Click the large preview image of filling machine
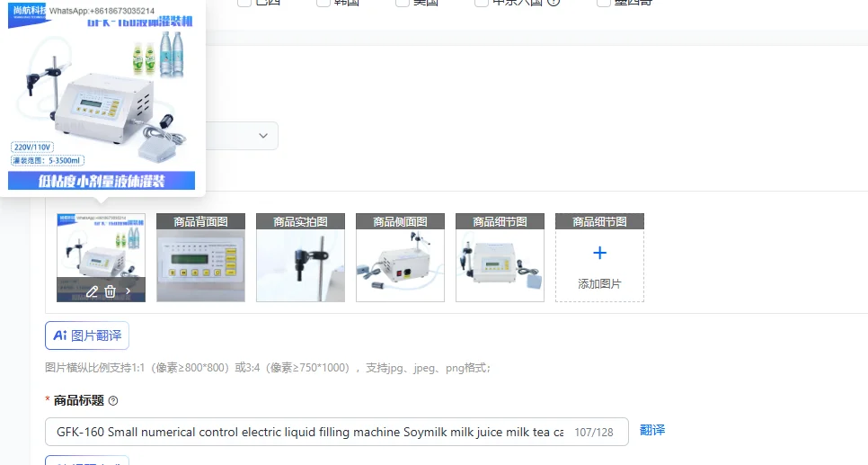Screen dimensions: 868x465 coord(102,97)
